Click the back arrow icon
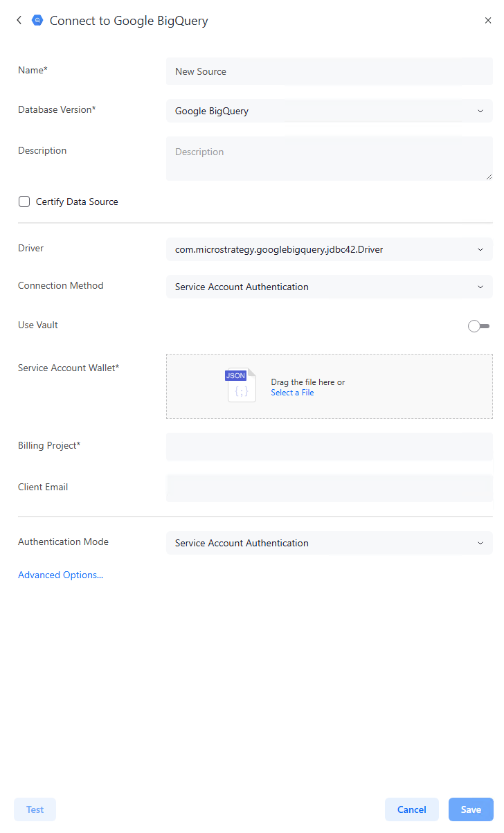The height and width of the screenshot is (833, 504). click(x=19, y=21)
